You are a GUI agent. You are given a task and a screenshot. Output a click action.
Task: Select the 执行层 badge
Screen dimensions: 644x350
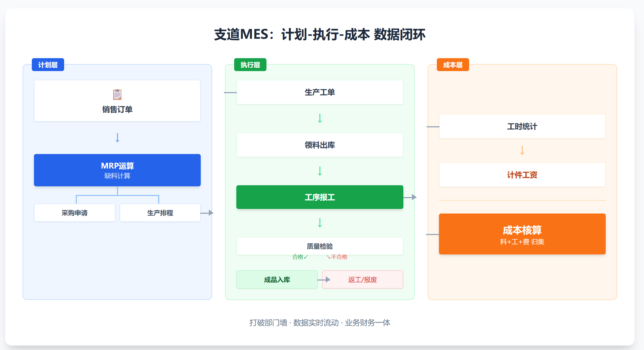coord(250,65)
